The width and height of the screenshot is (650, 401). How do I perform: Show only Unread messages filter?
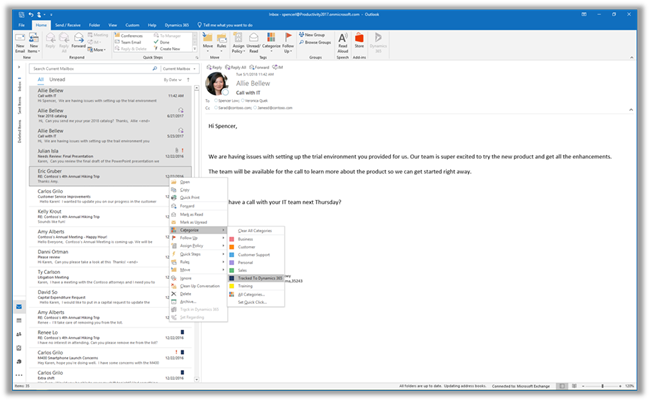[x=59, y=78]
